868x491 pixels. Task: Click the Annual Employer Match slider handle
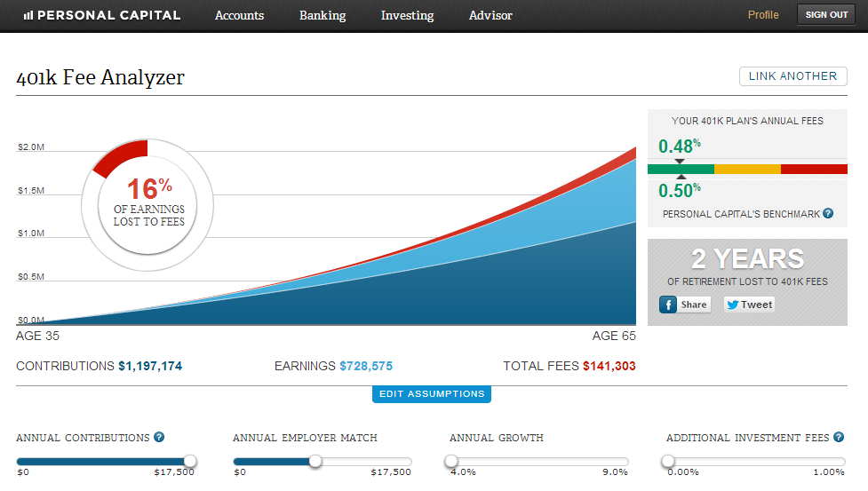coord(315,461)
